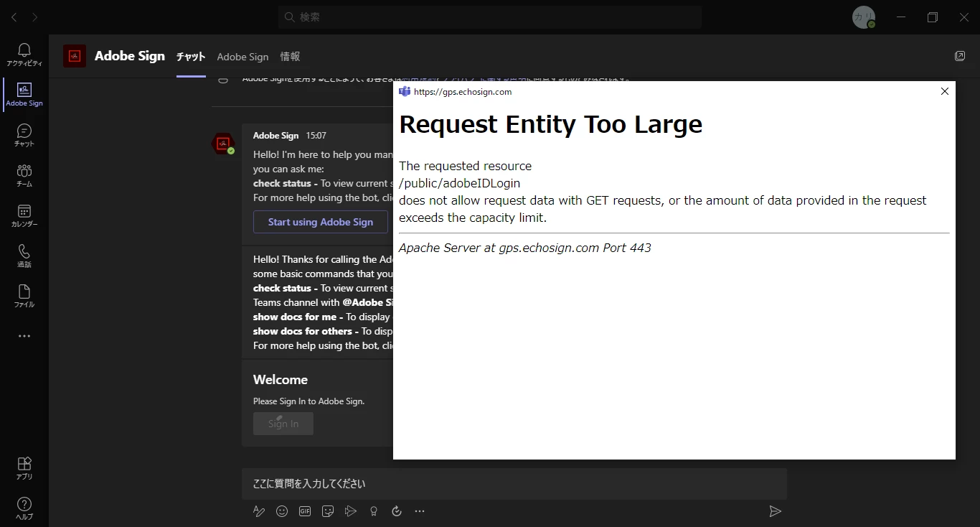Click the stream arrow icon in compose toolbar
This screenshot has width=980, height=527.
[x=351, y=511]
